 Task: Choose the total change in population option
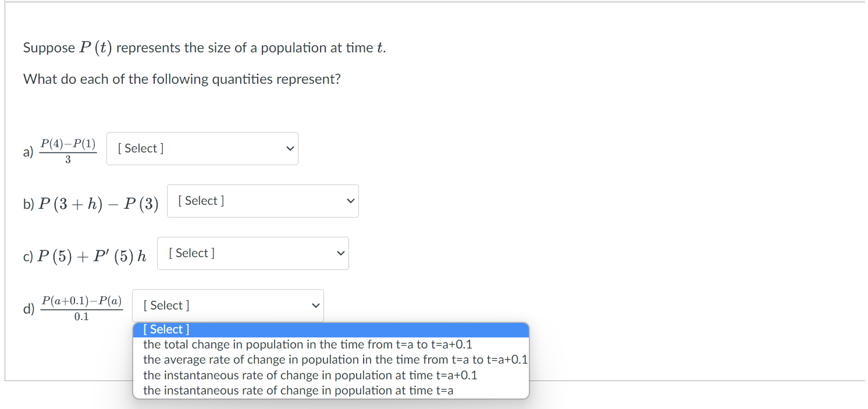pyautogui.click(x=308, y=344)
